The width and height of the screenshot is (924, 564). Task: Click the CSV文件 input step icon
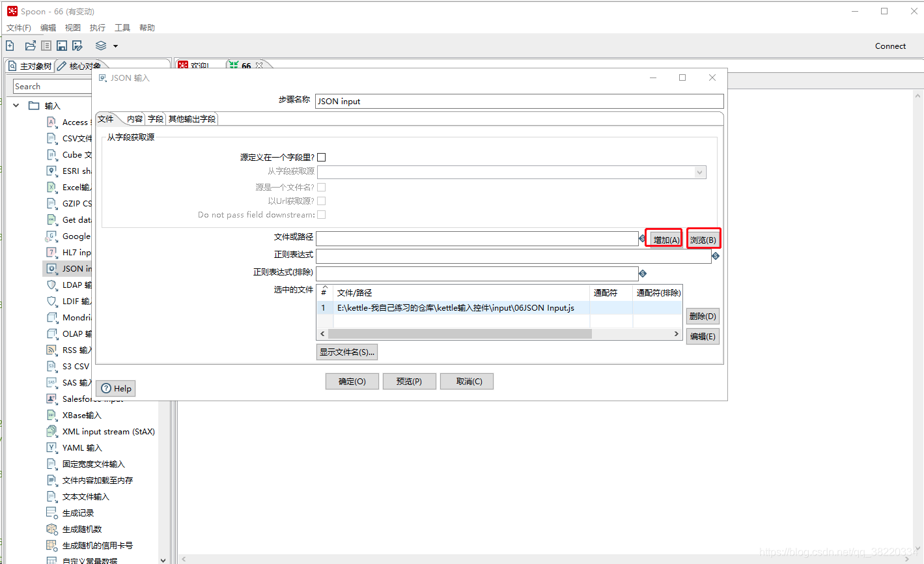[x=51, y=138]
